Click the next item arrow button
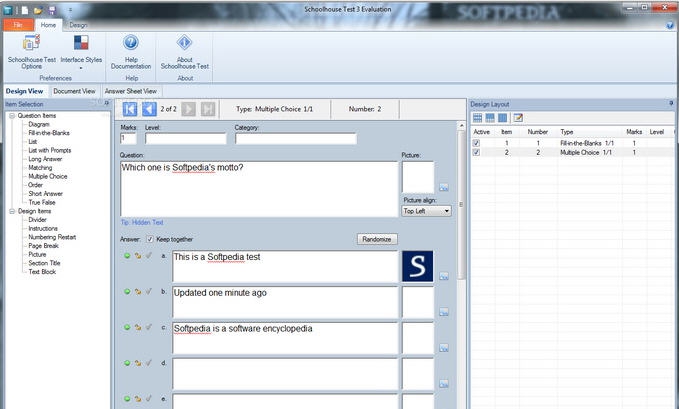Image resolution: width=679 pixels, height=409 pixels. (188, 109)
